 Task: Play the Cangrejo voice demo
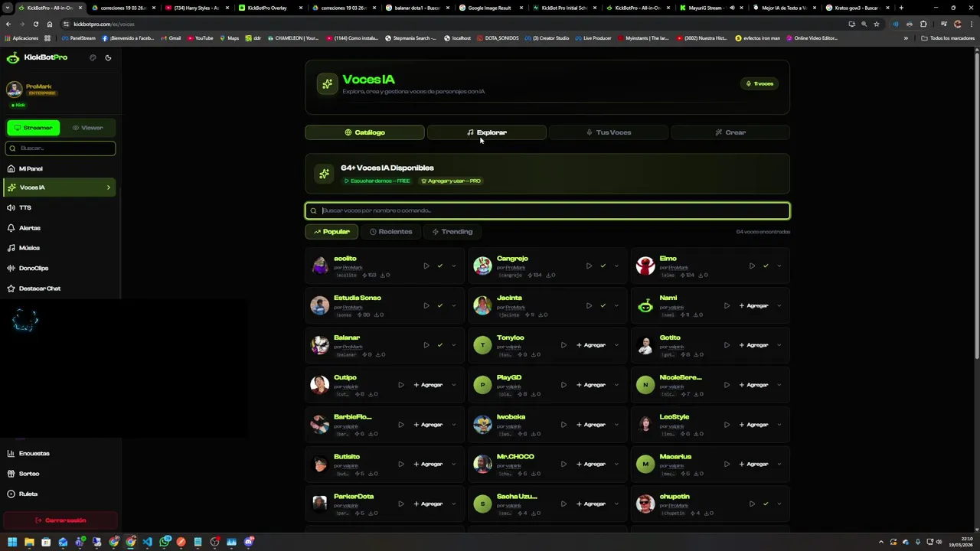point(589,266)
